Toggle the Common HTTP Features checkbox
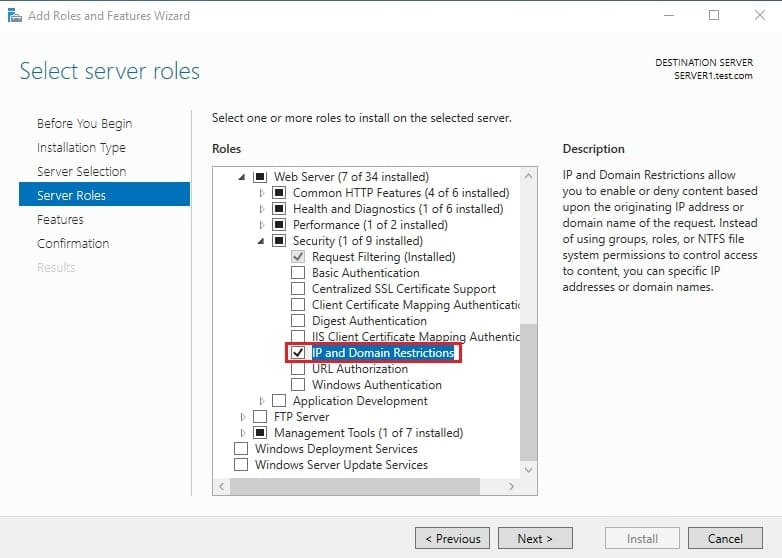782x558 pixels. pos(279,192)
